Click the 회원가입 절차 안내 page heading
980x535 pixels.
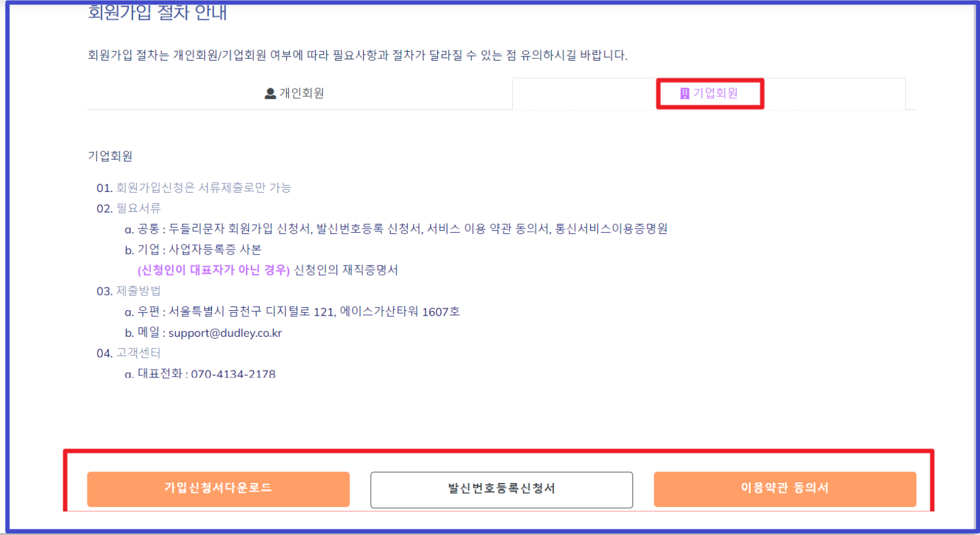click(157, 12)
